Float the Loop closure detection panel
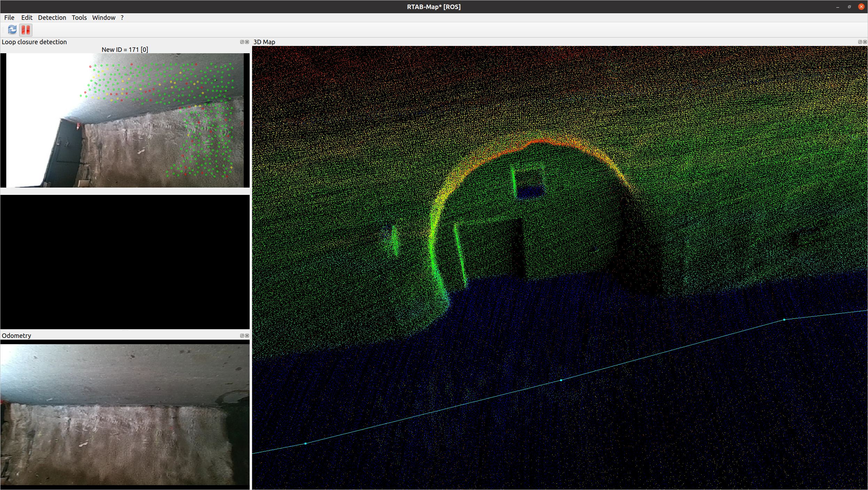Viewport: 868px width, 490px height. pos(242,42)
